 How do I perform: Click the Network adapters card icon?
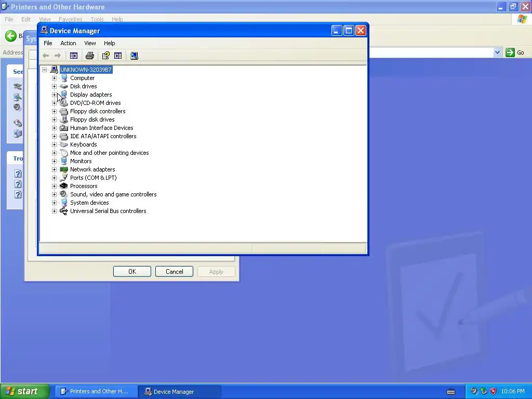pyautogui.click(x=64, y=169)
